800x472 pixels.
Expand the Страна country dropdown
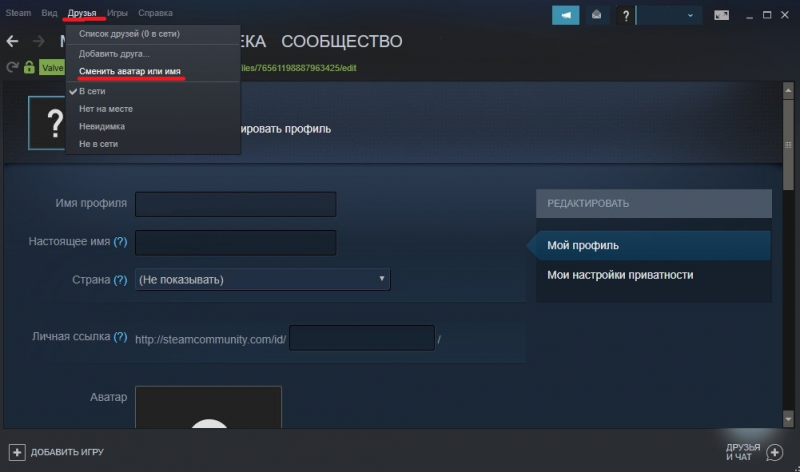coord(262,280)
